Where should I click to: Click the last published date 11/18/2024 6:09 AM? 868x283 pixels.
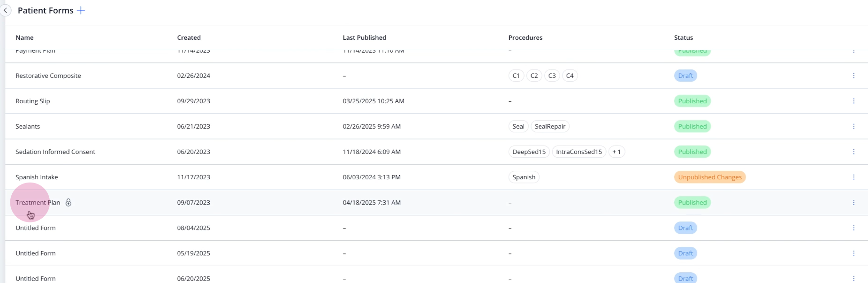(372, 152)
